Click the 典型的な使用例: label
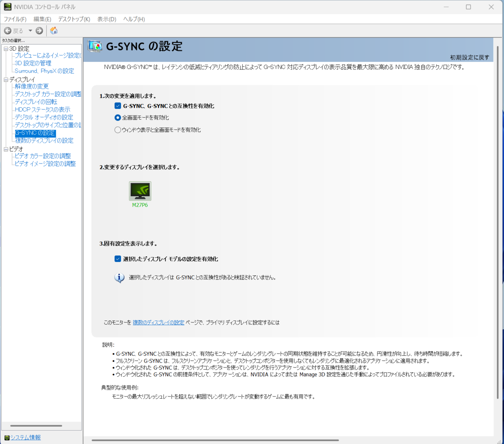 click(x=120, y=388)
